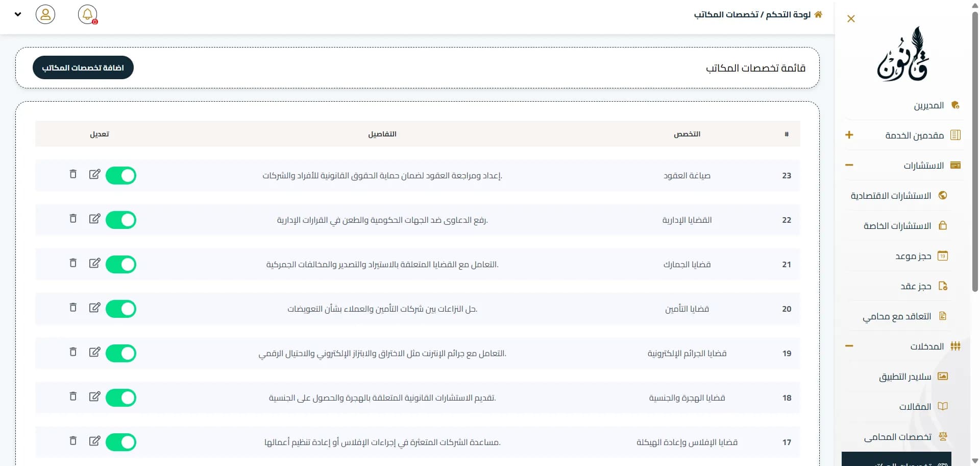Viewport: 980px width, 466px height.
Task: Click the المديرين shield icon
Action: tap(955, 105)
